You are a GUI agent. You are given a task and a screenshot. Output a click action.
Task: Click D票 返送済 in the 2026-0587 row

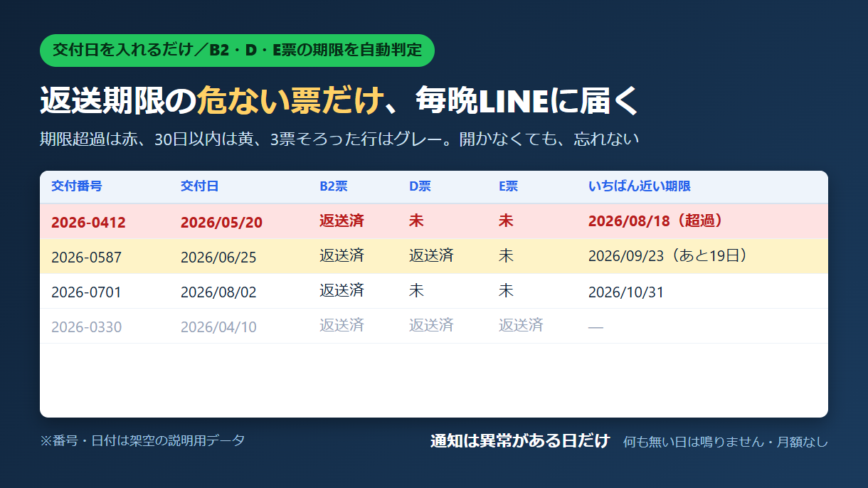point(431,255)
